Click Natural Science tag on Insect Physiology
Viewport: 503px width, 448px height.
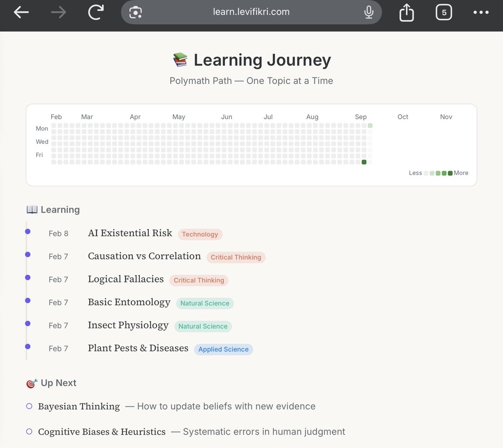203,326
